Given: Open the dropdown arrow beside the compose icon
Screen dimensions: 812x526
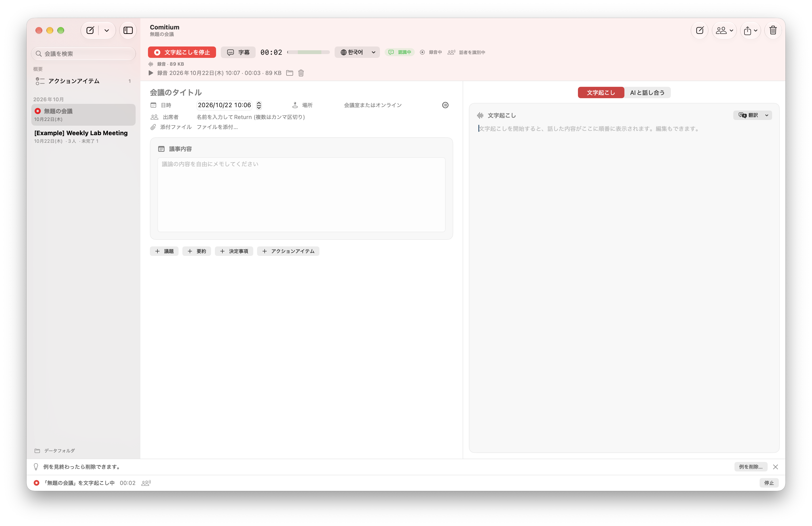Looking at the screenshot, I should 107,30.
